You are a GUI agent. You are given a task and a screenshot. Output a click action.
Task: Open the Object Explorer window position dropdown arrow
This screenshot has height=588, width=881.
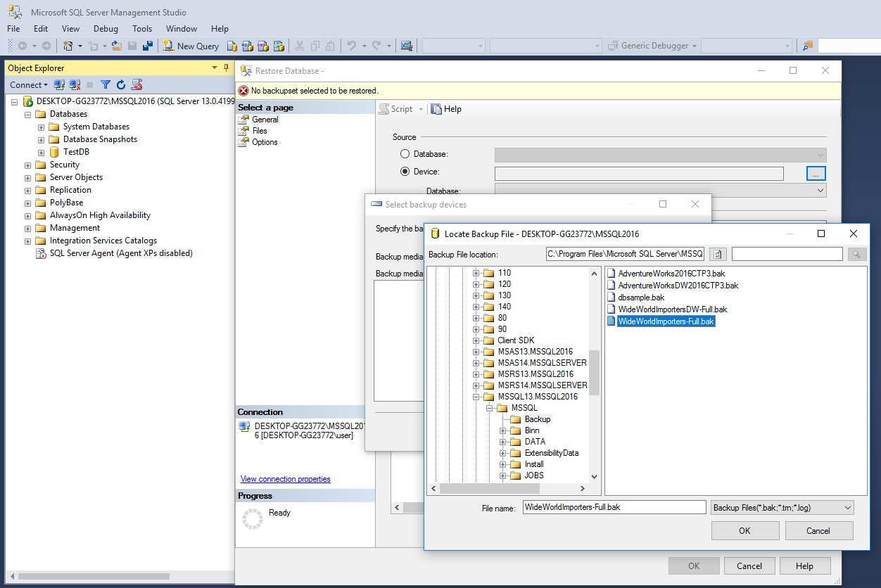pyautogui.click(x=215, y=68)
